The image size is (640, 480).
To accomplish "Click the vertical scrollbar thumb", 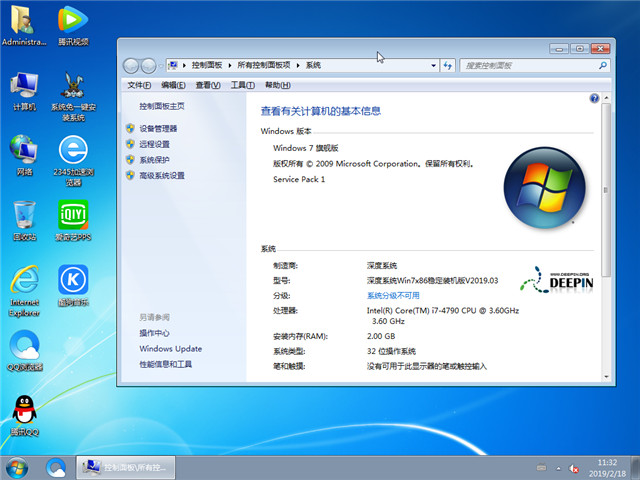I will (x=606, y=190).
